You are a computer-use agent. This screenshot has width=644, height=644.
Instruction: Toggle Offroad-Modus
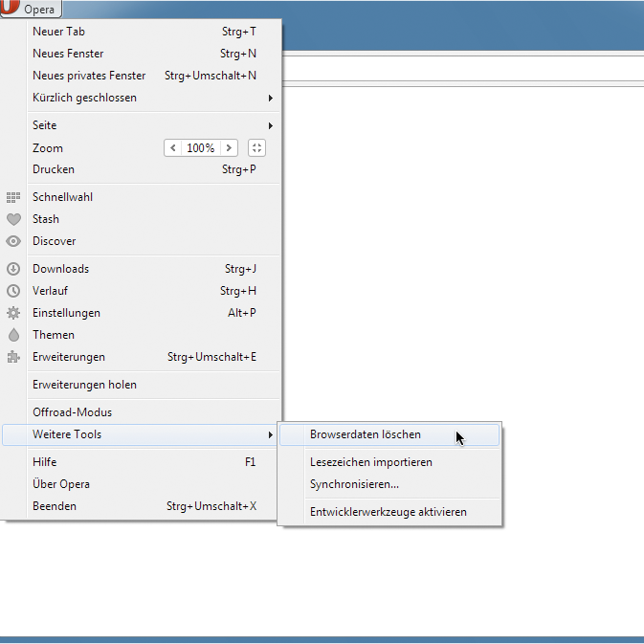[142, 412]
